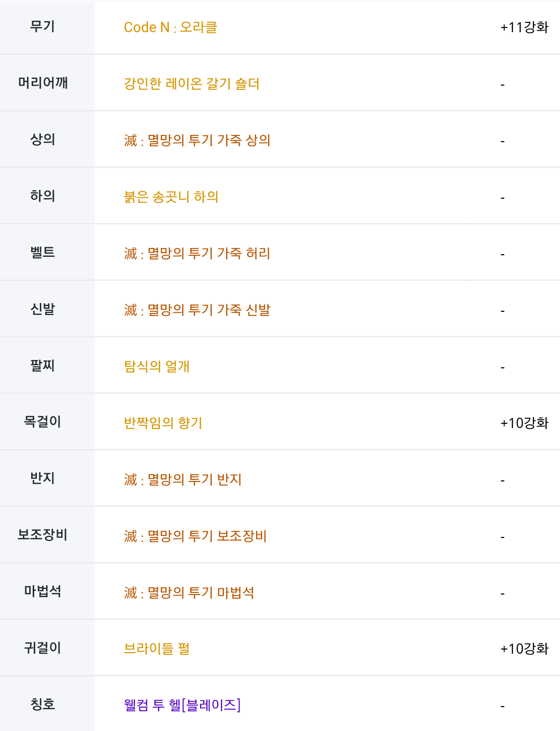Select the 웰컴 투 헬[블레이즈] title link
The image size is (560, 731).
(x=182, y=705)
